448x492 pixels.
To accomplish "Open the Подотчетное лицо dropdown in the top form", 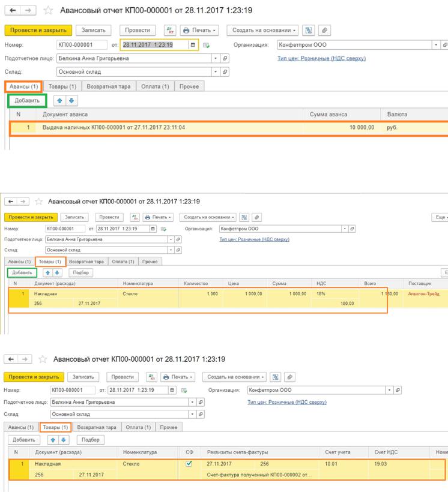I will [216, 58].
